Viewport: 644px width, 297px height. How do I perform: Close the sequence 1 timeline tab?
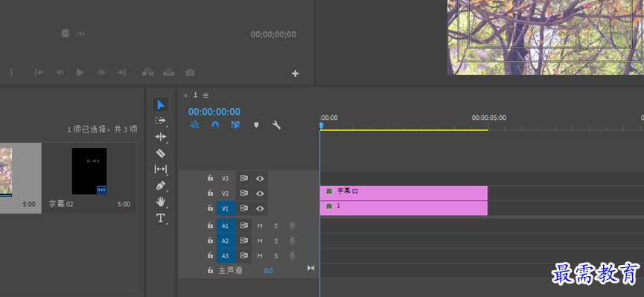tap(185, 96)
